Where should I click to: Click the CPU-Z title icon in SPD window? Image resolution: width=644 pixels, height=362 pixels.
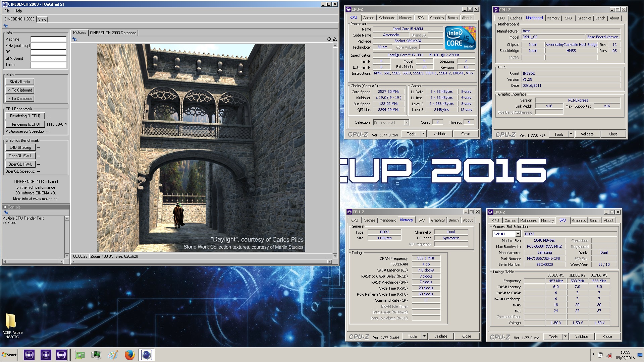pyautogui.click(x=490, y=212)
